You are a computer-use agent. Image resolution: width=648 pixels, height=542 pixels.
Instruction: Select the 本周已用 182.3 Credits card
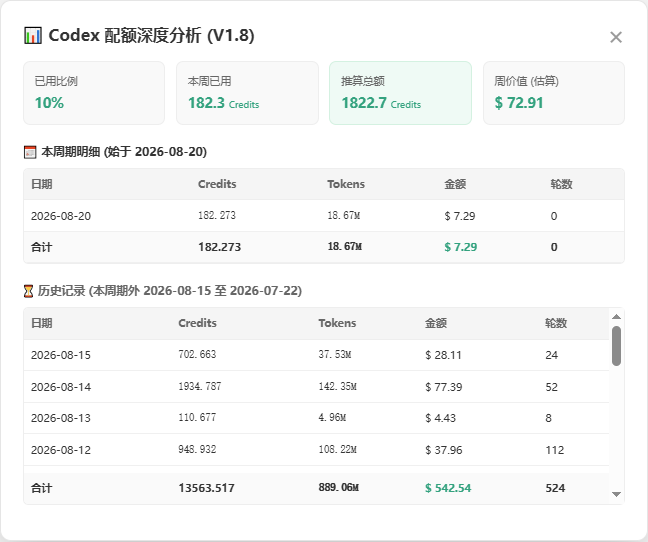coord(247,93)
